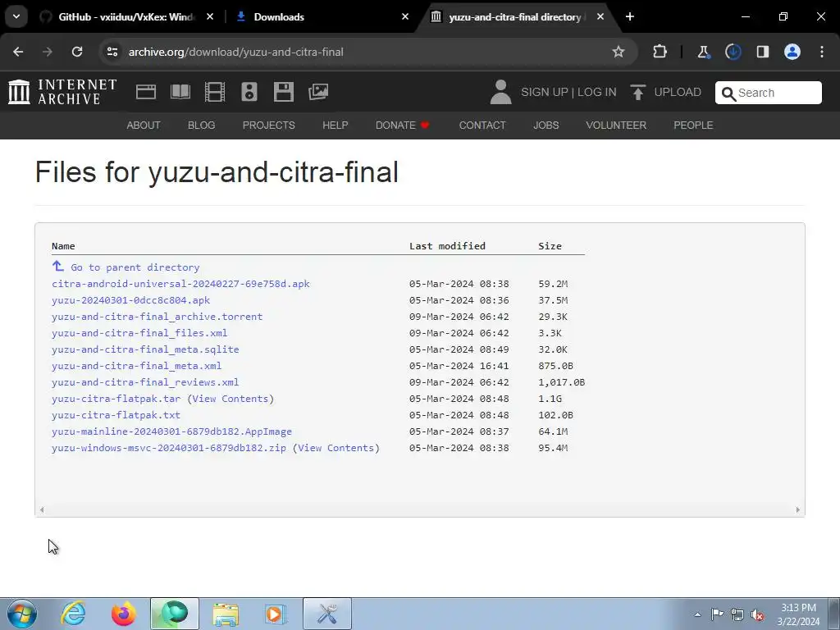Close yuzu-and-citra-final directory tab

[600, 16]
